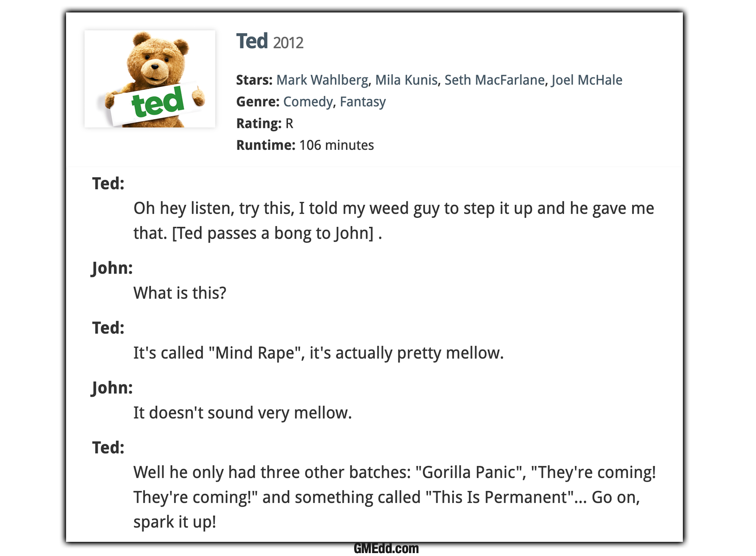Click the quote "It doesn't sound very mellow."
Viewport: 756px width, 556px height.
click(x=242, y=413)
